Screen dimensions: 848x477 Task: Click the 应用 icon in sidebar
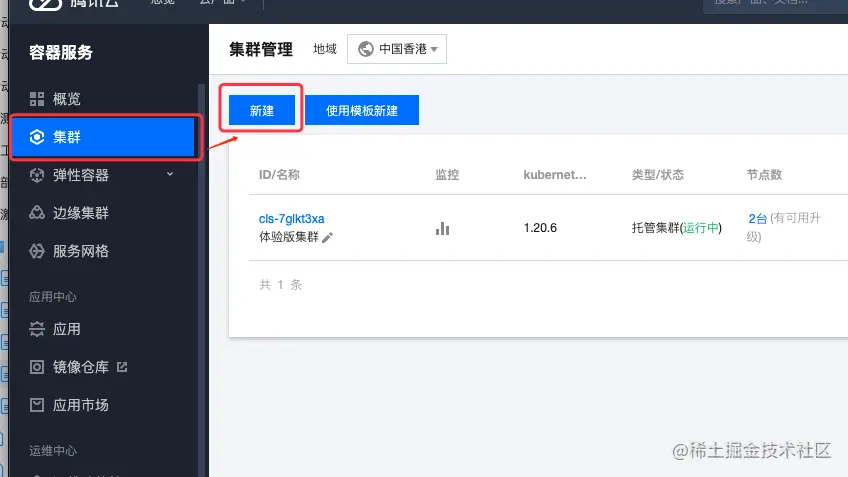pos(37,329)
